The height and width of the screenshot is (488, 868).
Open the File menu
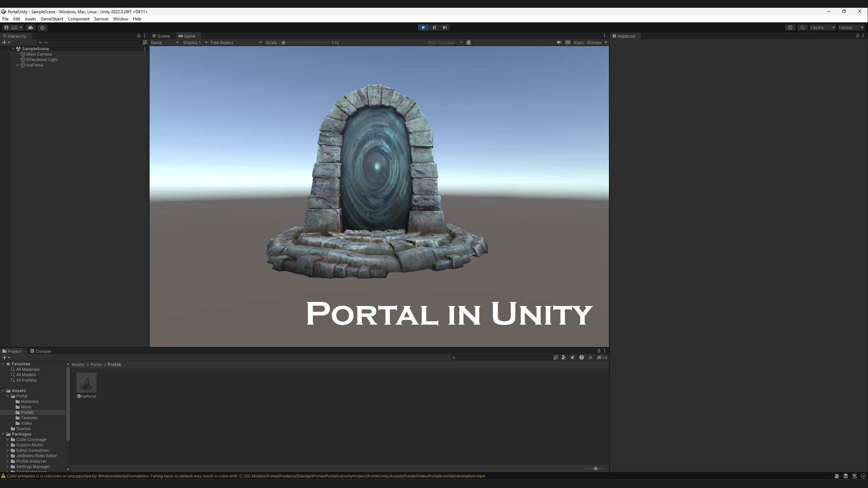pyautogui.click(x=5, y=19)
